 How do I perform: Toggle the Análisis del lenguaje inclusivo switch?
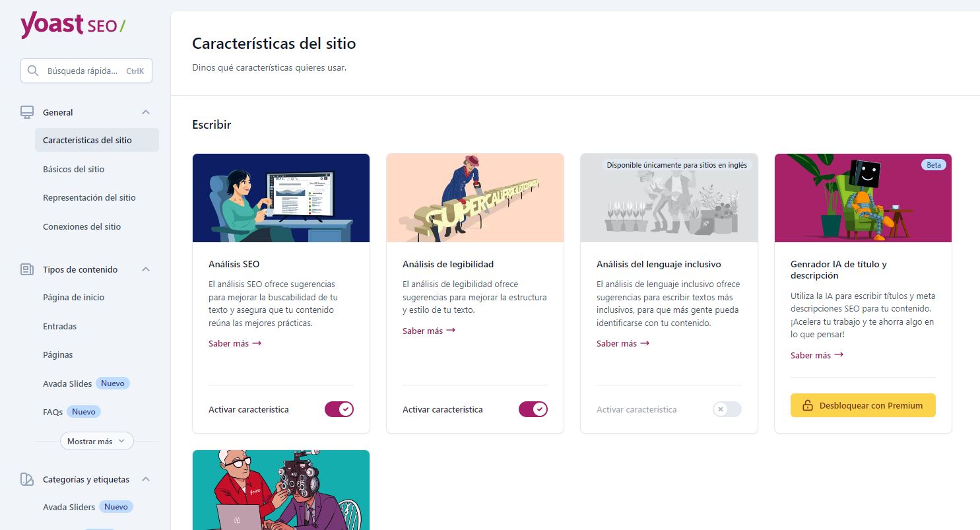point(727,409)
